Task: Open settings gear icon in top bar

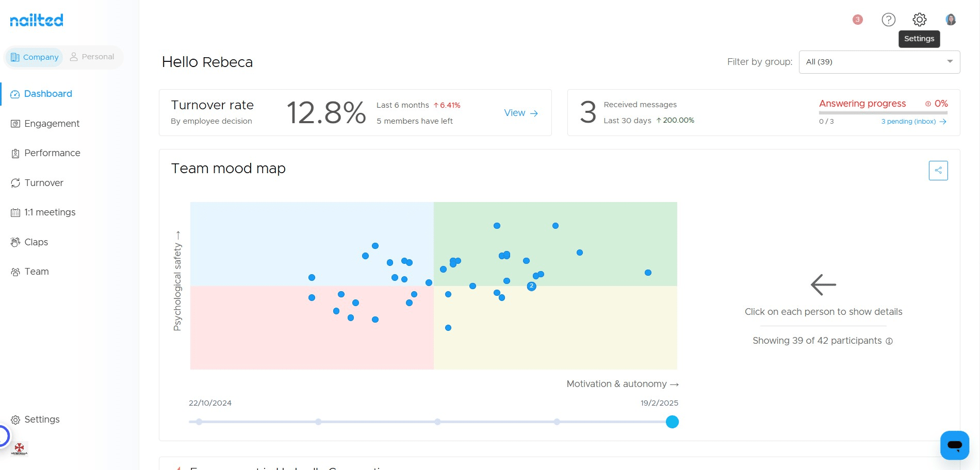Action: pos(919,20)
